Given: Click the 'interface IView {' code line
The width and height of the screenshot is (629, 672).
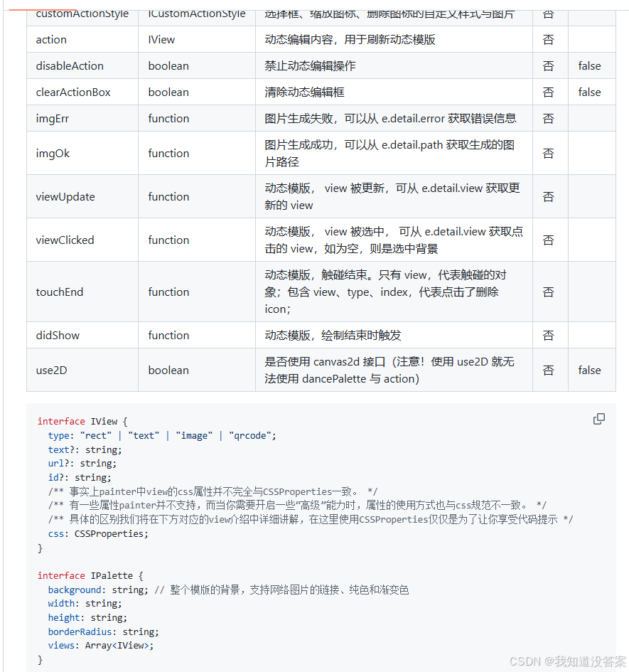Looking at the screenshot, I should (82, 421).
